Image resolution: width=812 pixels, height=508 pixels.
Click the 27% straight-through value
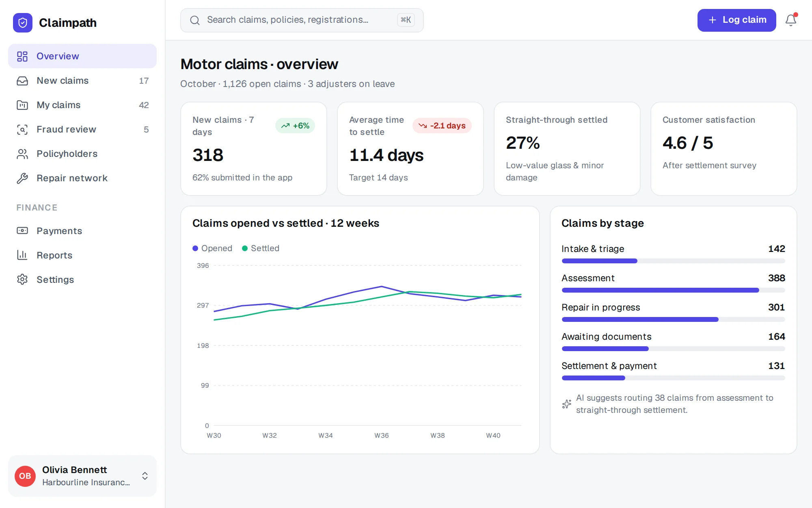coord(523,143)
